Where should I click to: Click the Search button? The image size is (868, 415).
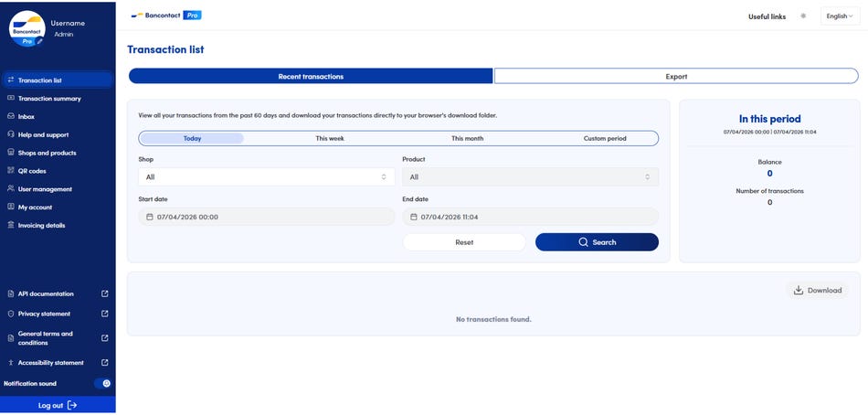[597, 242]
